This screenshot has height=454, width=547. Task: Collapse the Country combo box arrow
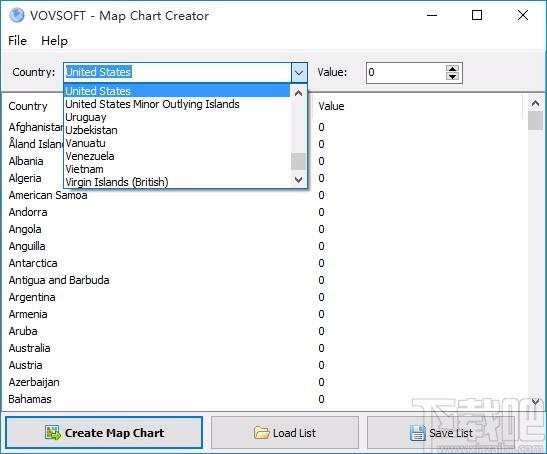point(299,73)
